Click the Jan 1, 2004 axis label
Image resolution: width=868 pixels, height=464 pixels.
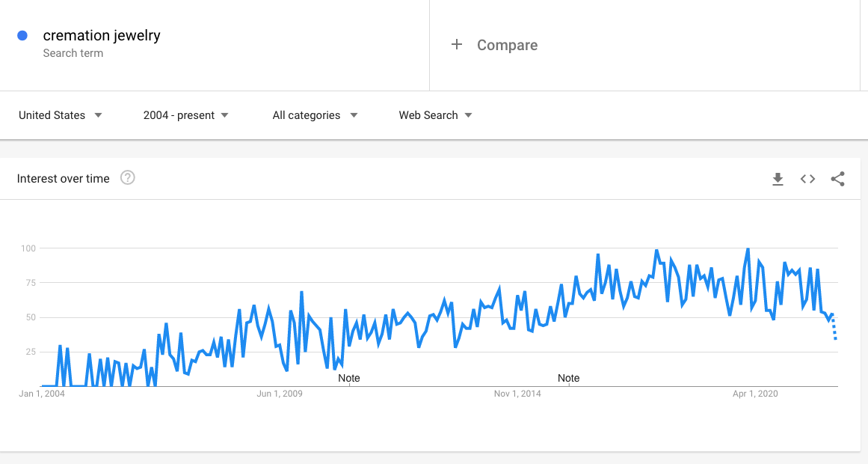click(42, 394)
